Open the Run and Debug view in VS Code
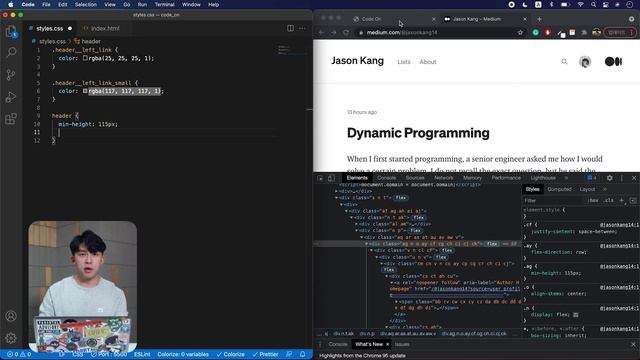 [11, 97]
